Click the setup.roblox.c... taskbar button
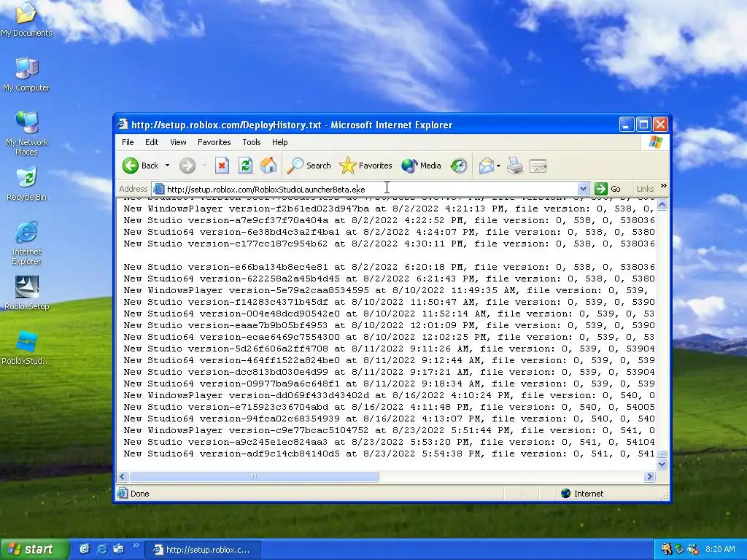Screen dimensions: 747x560 (203, 550)
